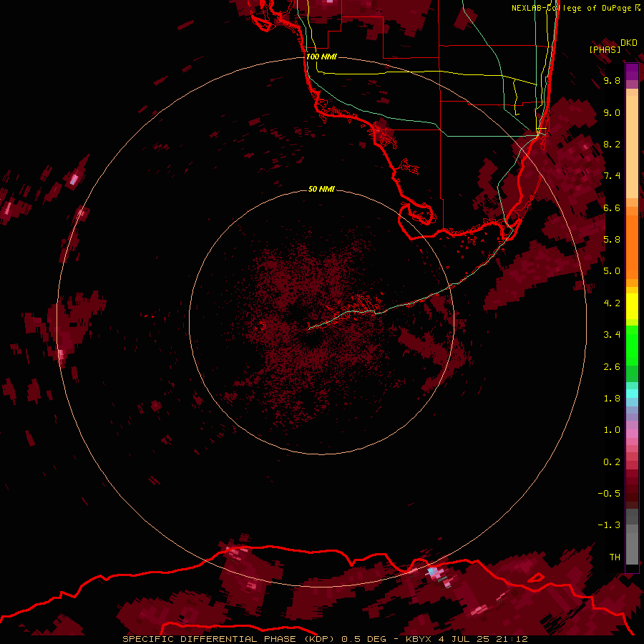
Task: Click the 2.6 scale value
Action: point(612,366)
